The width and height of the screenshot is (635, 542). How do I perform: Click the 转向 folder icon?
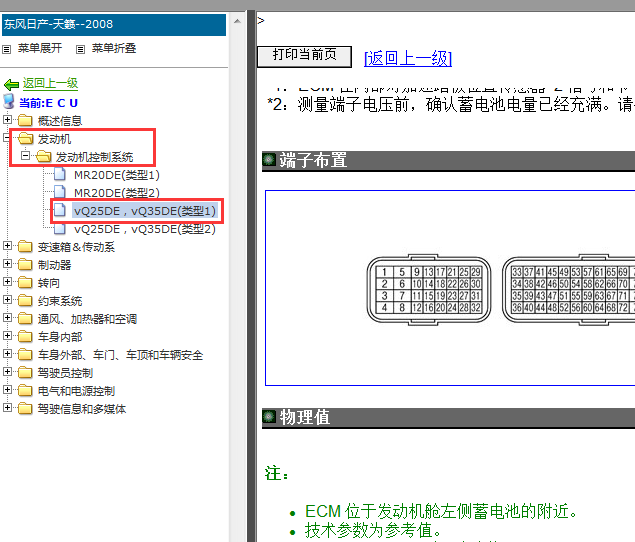pos(25,282)
